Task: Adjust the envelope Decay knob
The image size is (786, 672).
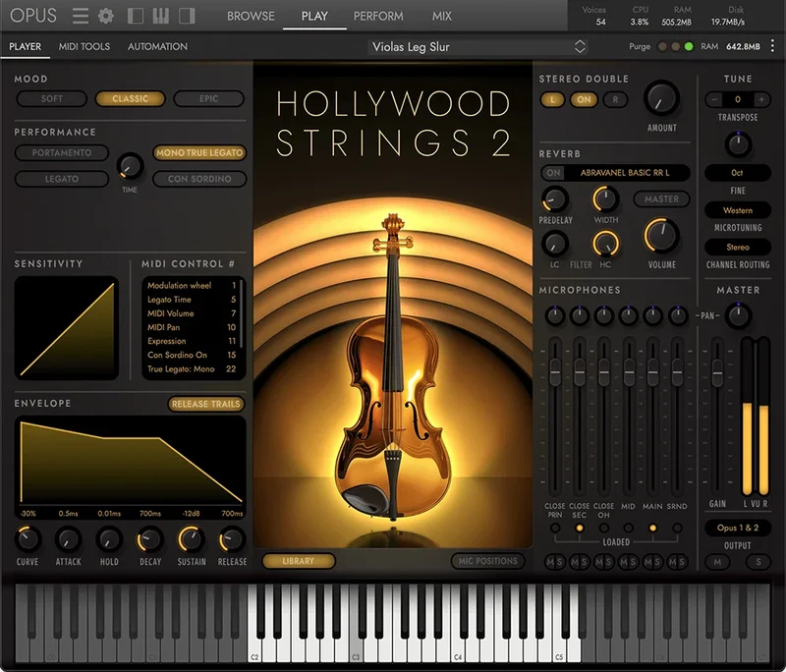Action: click(150, 539)
